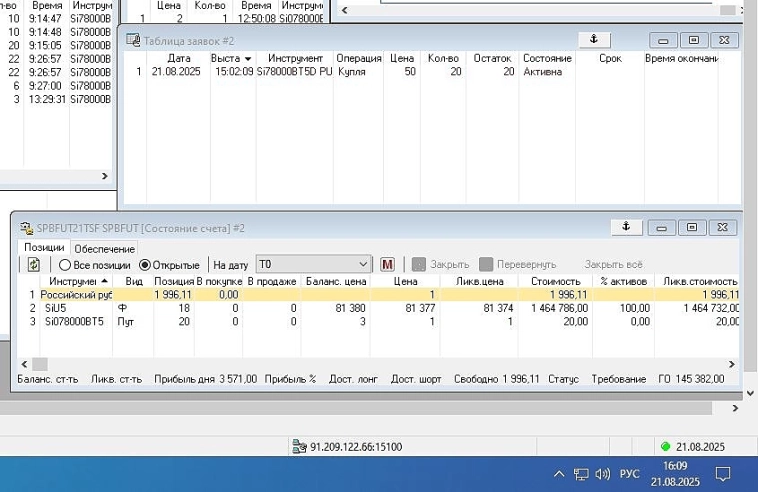Click the red M margin icon

click(x=388, y=265)
